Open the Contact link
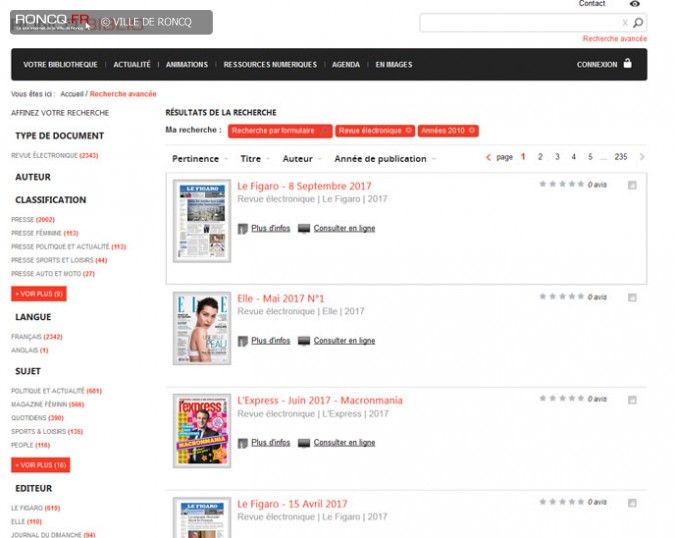Viewport: 675px width, 538px height. 592,3
